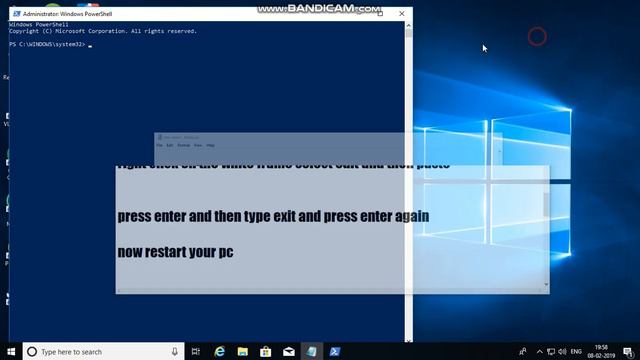Open the People icon in system tray
Image resolution: width=640 pixels, height=360 pixels.
point(523,351)
